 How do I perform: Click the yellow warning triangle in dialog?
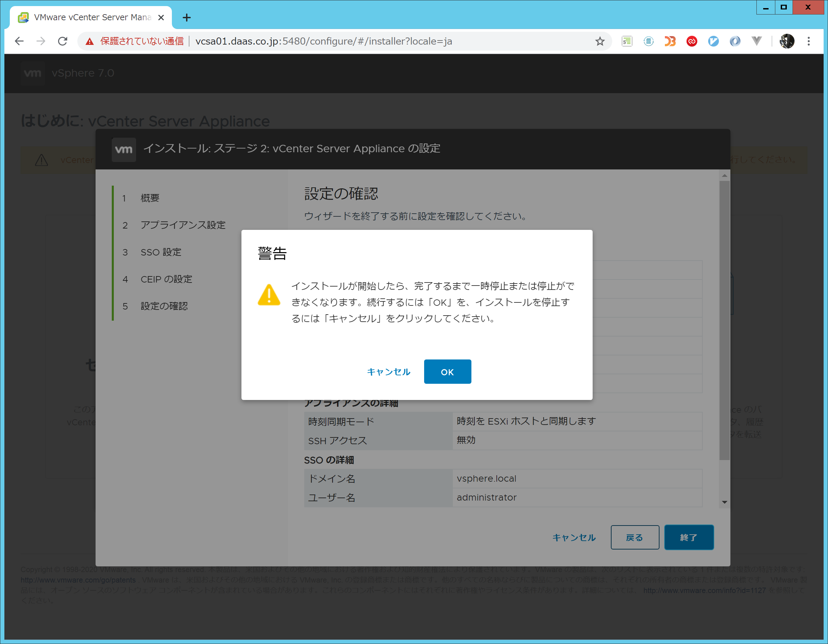[x=269, y=295]
